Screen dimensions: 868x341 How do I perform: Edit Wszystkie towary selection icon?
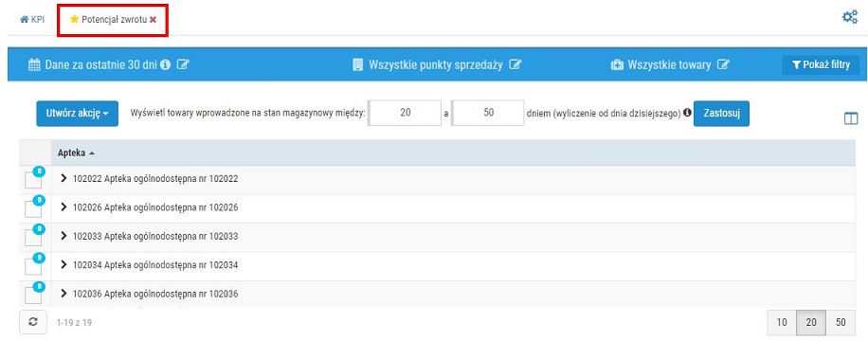coord(723,64)
